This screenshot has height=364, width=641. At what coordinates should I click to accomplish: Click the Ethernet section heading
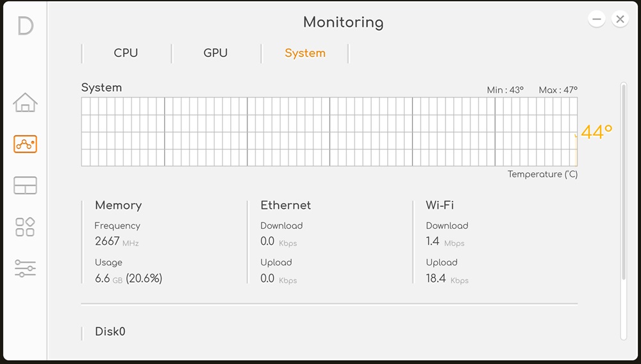click(x=286, y=205)
